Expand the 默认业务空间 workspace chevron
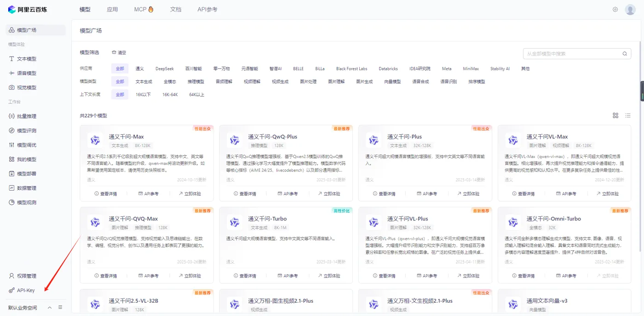 (50, 307)
